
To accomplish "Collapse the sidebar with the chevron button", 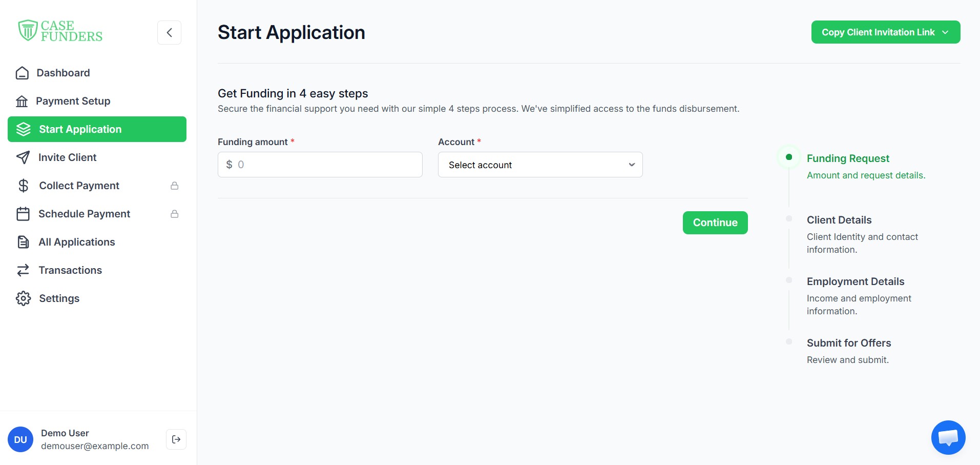I will pos(169,32).
